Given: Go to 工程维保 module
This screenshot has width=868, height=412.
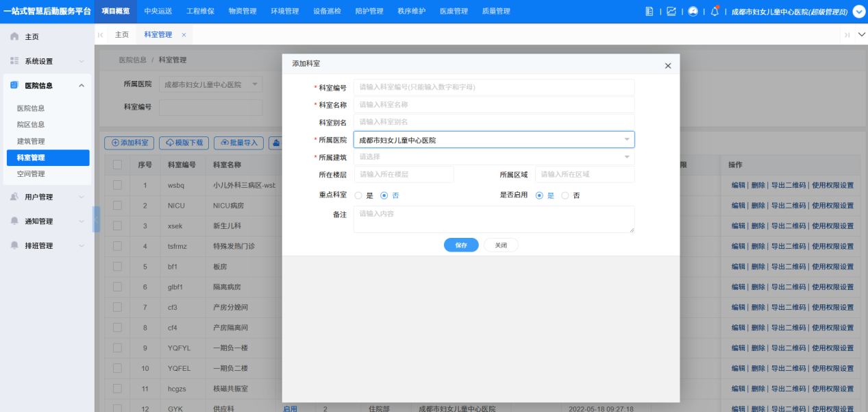Looking at the screenshot, I should (x=200, y=11).
